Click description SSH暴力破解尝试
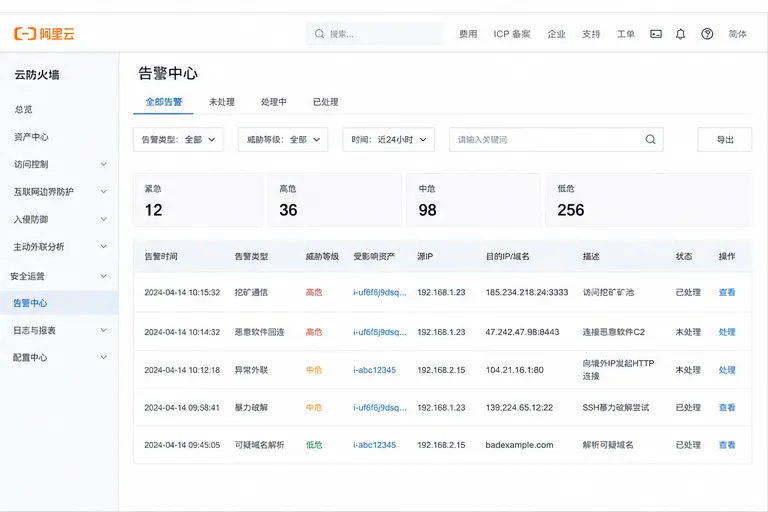 pos(616,408)
